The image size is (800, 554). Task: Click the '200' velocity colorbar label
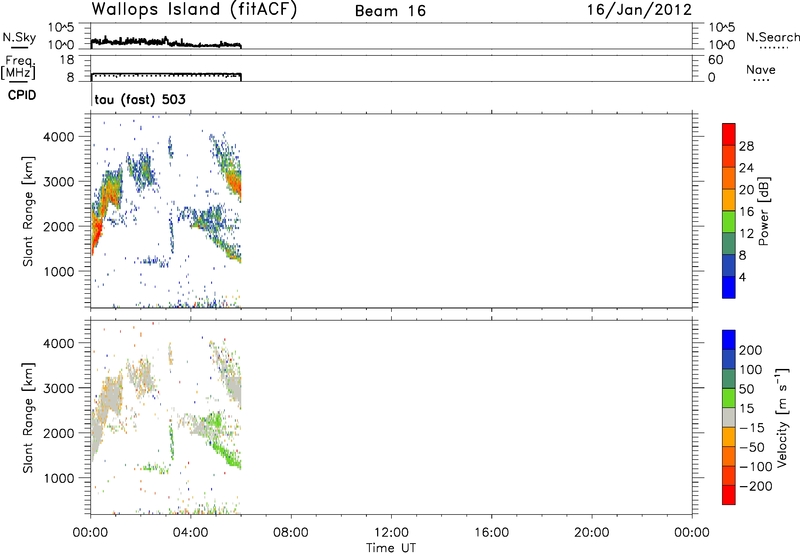click(x=751, y=350)
